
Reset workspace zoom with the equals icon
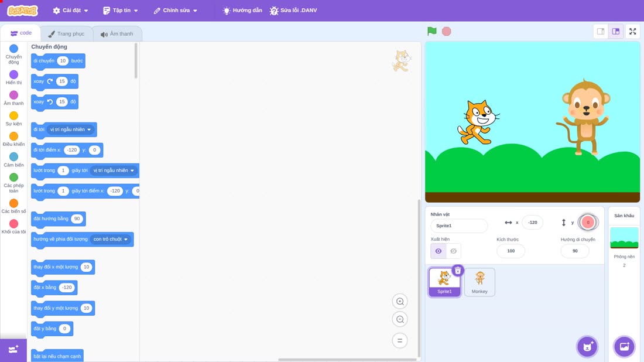[400, 340]
